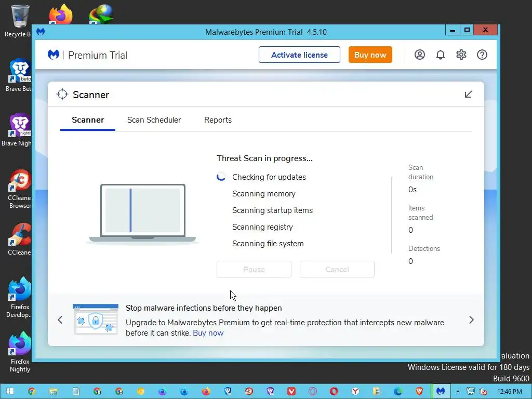Image resolution: width=532 pixels, height=399 pixels.
Task: Open Yandex browser from the taskbar
Action: click(x=355, y=391)
